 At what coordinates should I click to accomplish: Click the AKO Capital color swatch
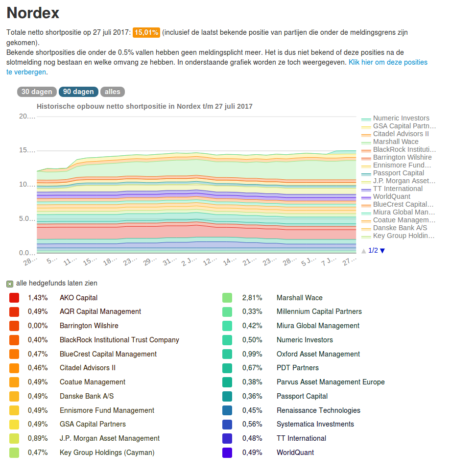click(x=14, y=298)
